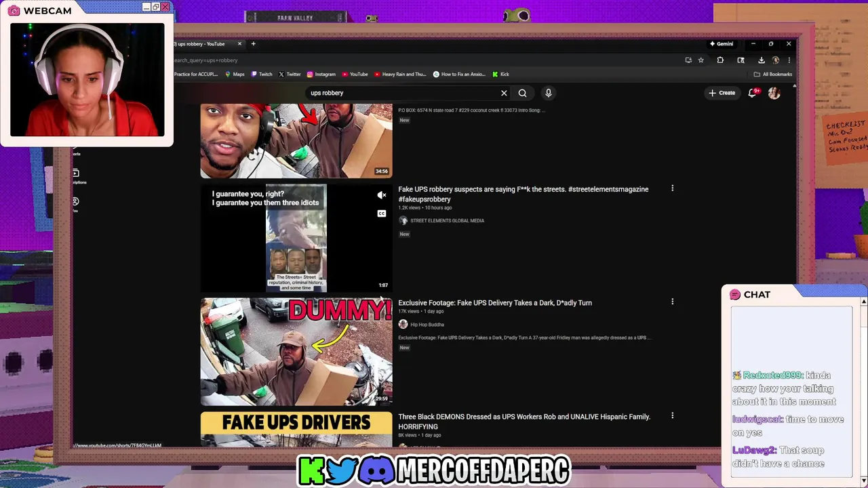
Task: Close the 'ups robbery - YouTube' browser tab
Action: click(239, 44)
